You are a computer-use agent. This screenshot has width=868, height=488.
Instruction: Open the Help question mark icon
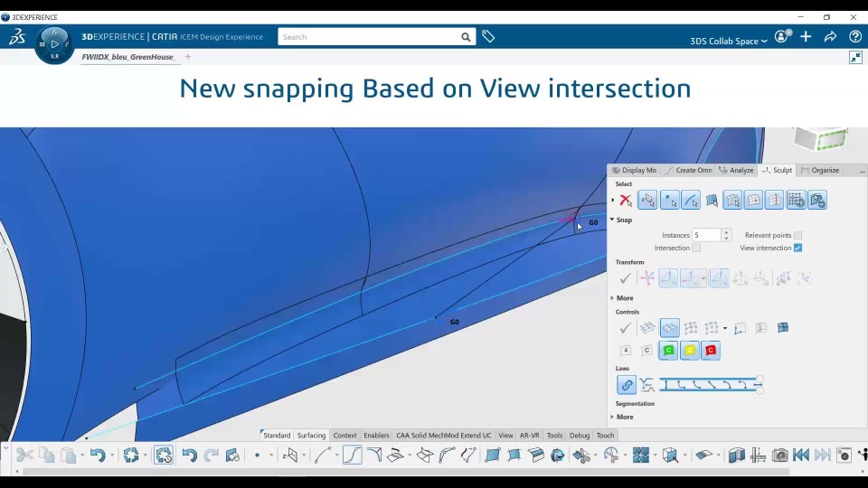855,36
